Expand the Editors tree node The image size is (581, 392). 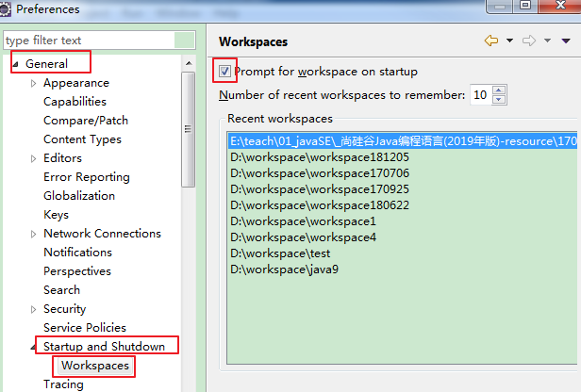[x=33, y=158]
